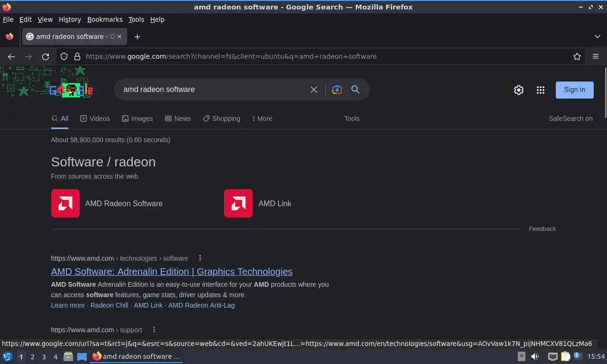Open a new tab with plus button

tap(137, 36)
